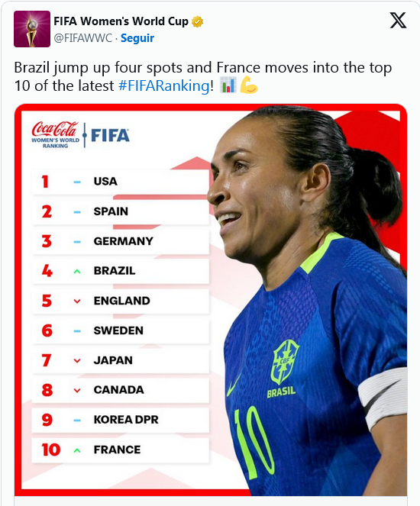Select the Germany ranking row
The width and height of the screenshot is (420, 506).
(x=121, y=242)
